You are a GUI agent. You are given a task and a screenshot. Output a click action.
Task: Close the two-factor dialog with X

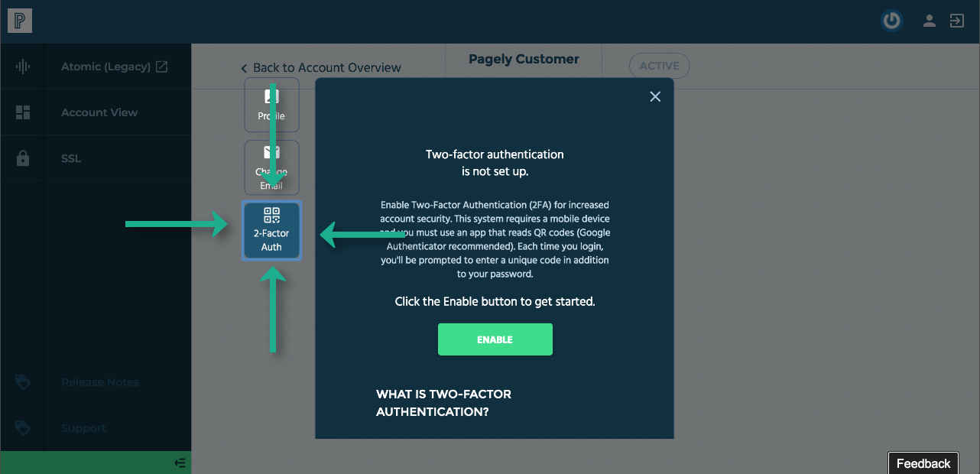pyautogui.click(x=655, y=96)
